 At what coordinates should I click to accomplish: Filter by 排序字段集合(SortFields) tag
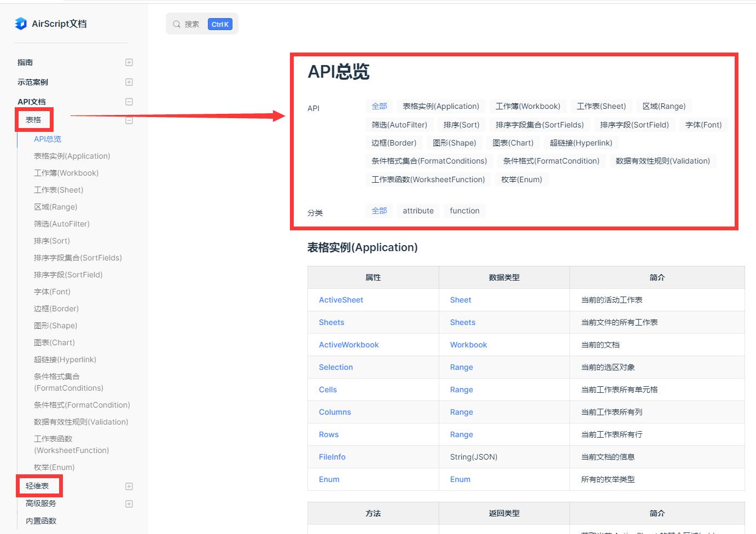[x=540, y=125]
